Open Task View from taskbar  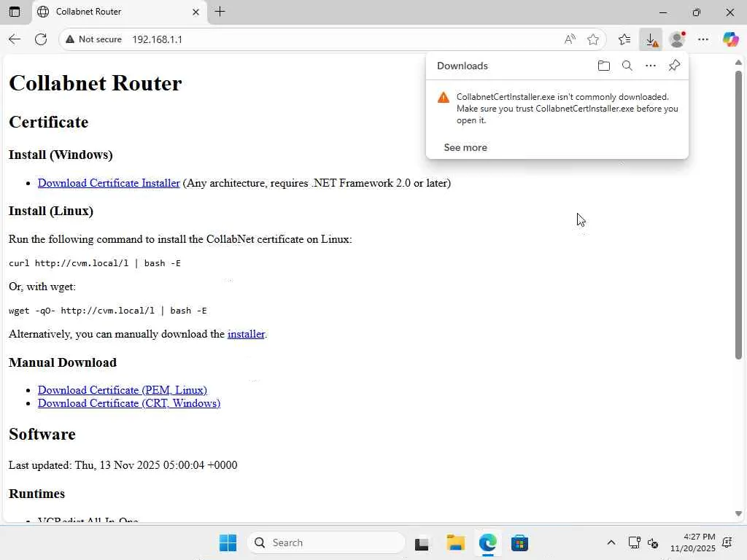click(422, 543)
